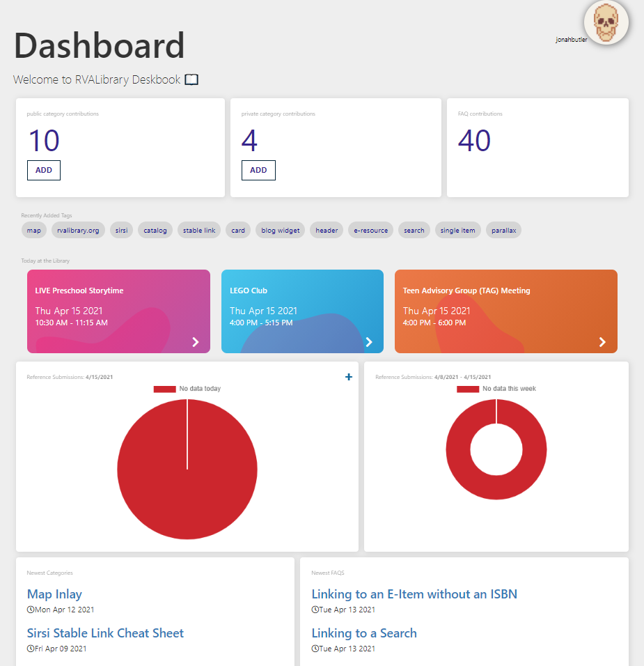This screenshot has height=666, width=644.
Task: Click the red daily pie chart
Action: [187, 470]
